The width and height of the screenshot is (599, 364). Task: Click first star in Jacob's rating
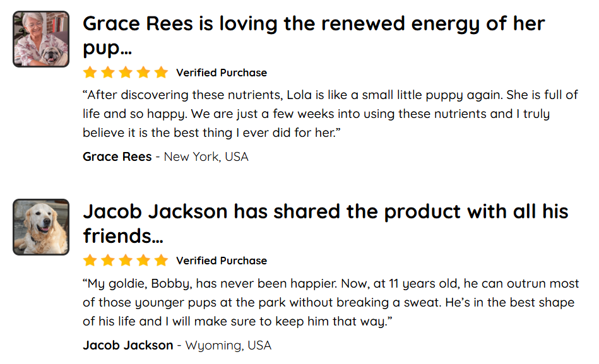point(90,260)
